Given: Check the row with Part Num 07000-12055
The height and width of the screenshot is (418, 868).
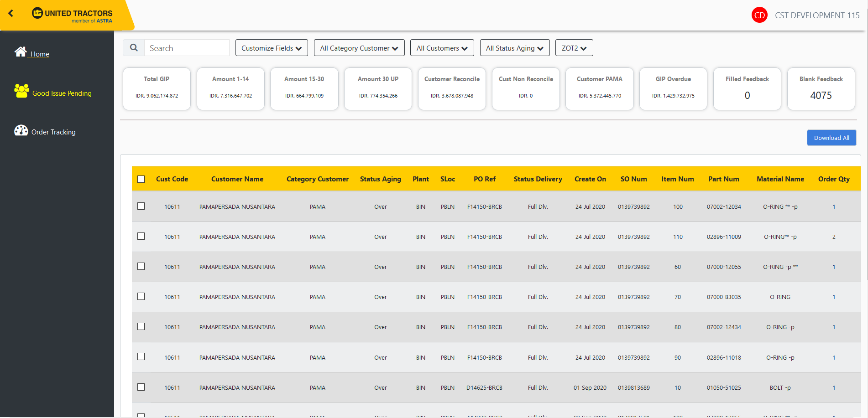Looking at the screenshot, I should point(141,266).
